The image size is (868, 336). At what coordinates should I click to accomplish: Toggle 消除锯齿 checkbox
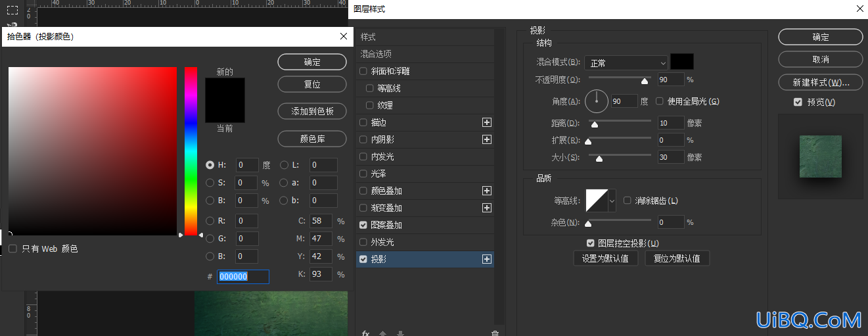pos(628,200)
